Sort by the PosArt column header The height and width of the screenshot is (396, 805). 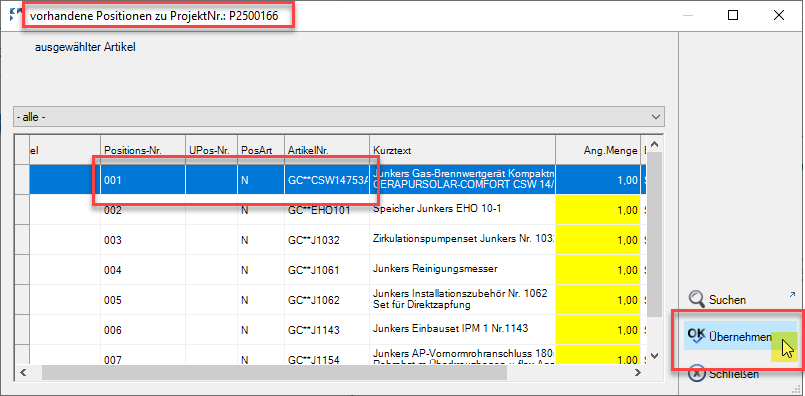point(261,150)
